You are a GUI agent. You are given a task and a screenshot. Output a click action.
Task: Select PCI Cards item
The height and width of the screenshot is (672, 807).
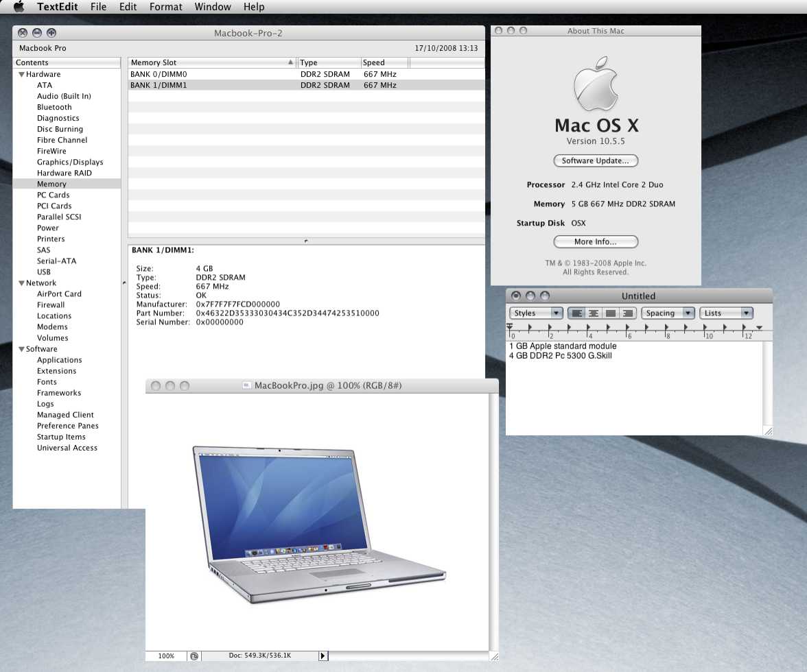54,206
